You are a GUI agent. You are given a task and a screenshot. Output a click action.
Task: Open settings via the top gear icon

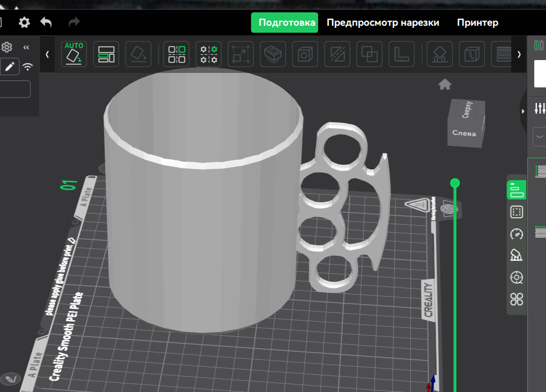(24, 23)
